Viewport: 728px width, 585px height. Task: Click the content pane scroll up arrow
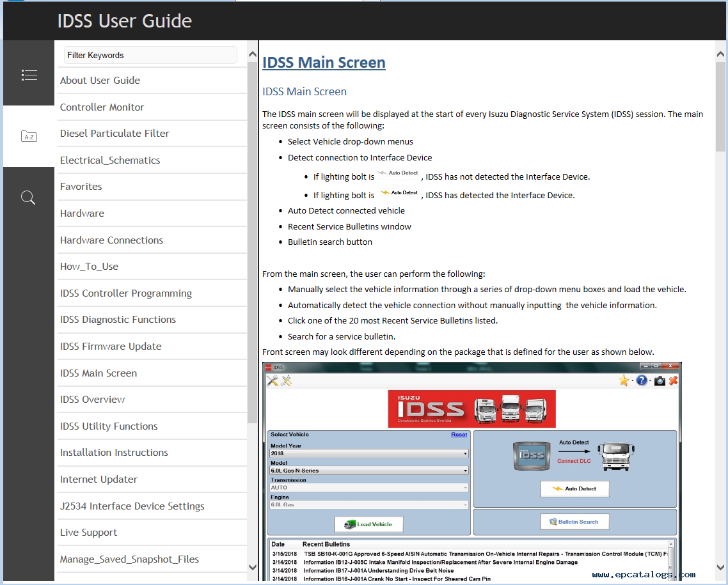pyautogui.click(x=720, y=54)
